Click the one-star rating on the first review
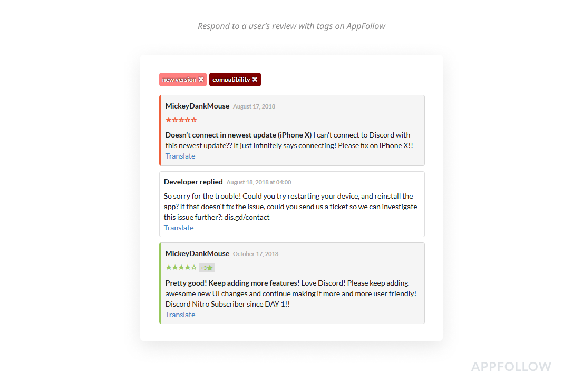The width and height of the screenshot is (583, 392). click(181, 120)
